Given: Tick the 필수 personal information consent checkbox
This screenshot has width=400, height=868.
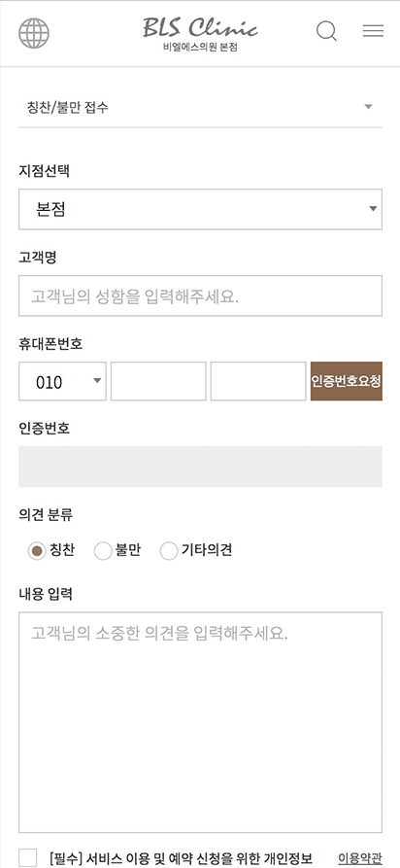Looking at the screenshot, I should (x=27, y=857).
